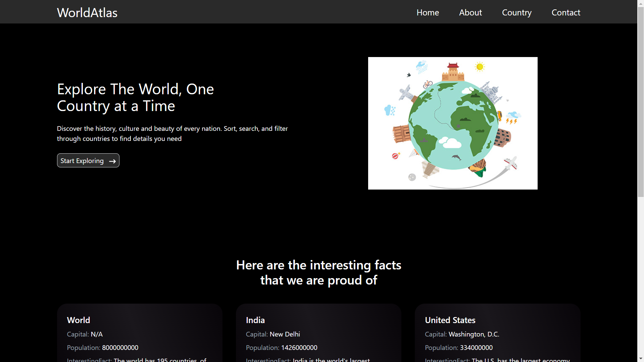Select the India card title

point(255,320)
